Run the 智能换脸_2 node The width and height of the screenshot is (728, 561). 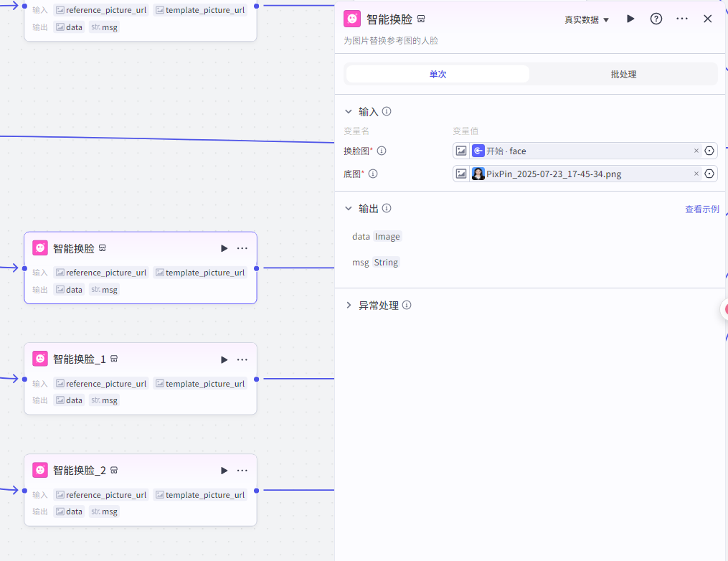(x=224, y=471)
